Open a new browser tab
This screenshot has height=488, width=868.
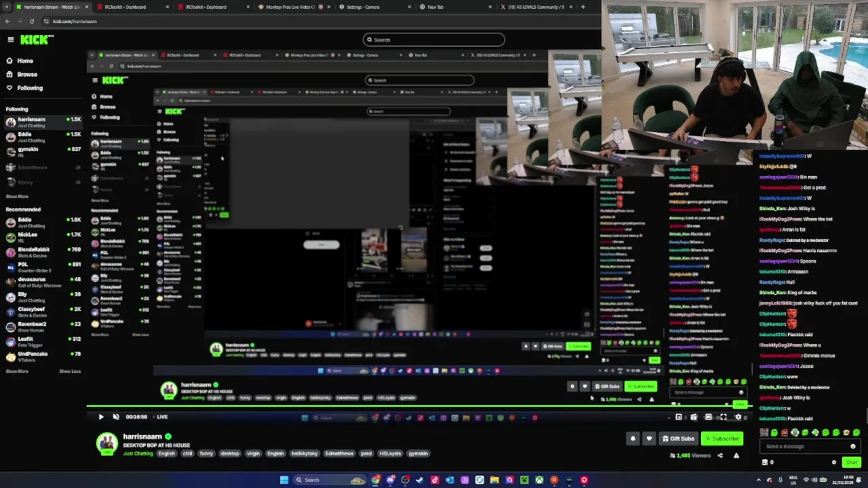tap(583, 7)
